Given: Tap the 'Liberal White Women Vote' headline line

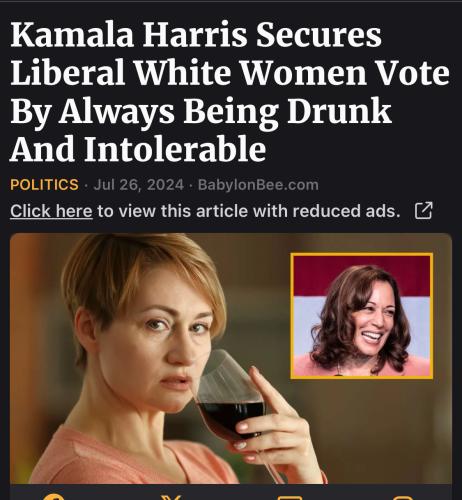Looking at the screenshot, I should (x=230, y=72).
